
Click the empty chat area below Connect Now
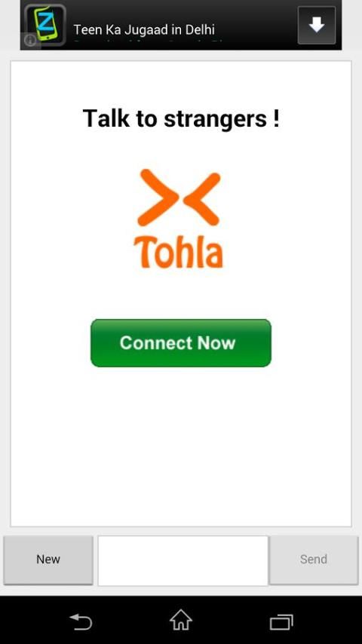[x=181, y=446]
